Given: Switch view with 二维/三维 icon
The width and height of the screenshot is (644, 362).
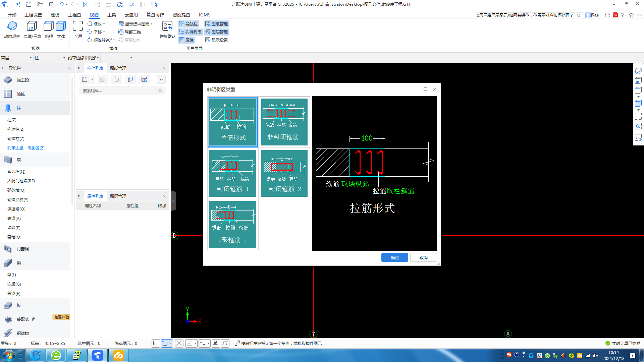Looking at the screenshot, I should click(32, 26).
